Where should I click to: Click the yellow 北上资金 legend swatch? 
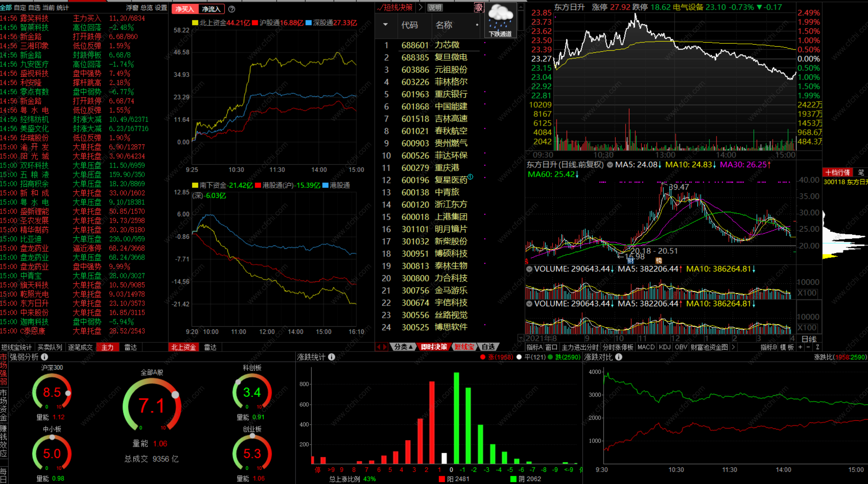(x=195, y=23)
